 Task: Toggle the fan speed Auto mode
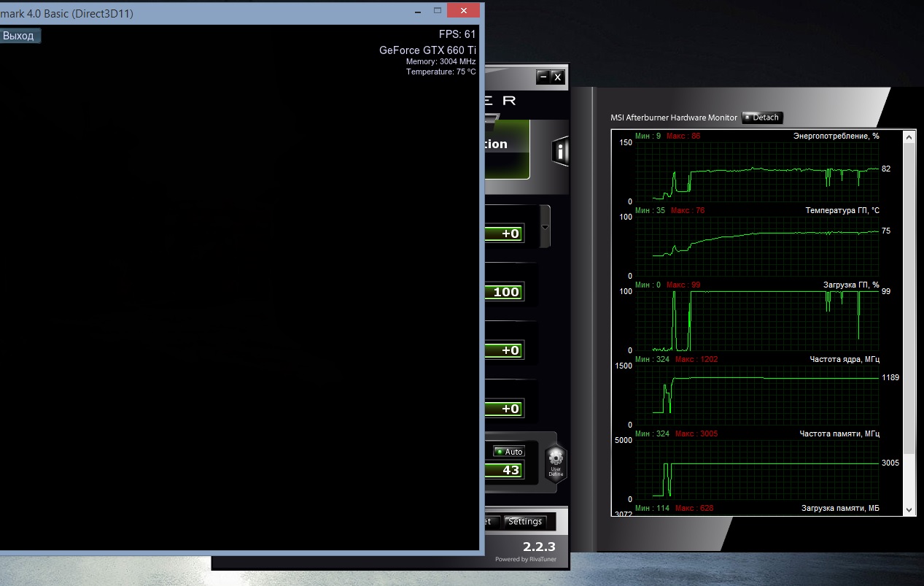(508, 452)
